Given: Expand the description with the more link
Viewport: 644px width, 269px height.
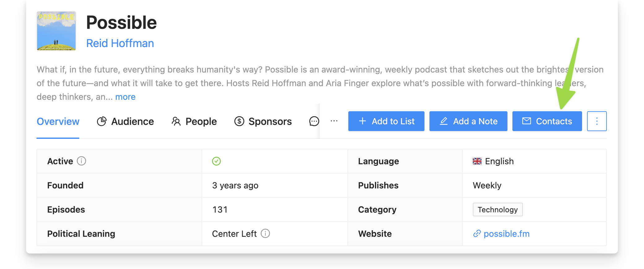Looking at the screenshot, I should click(125, 97).
